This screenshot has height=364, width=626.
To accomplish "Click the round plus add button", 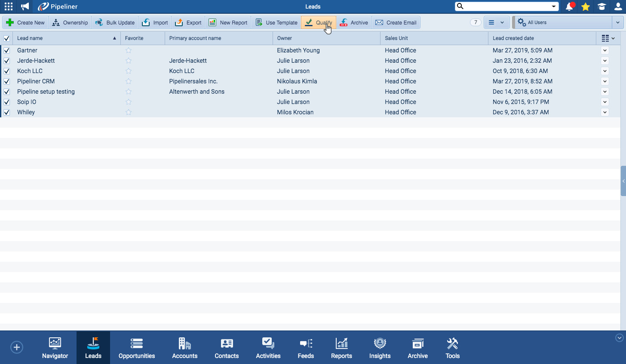I will click(x=17, y=347).
